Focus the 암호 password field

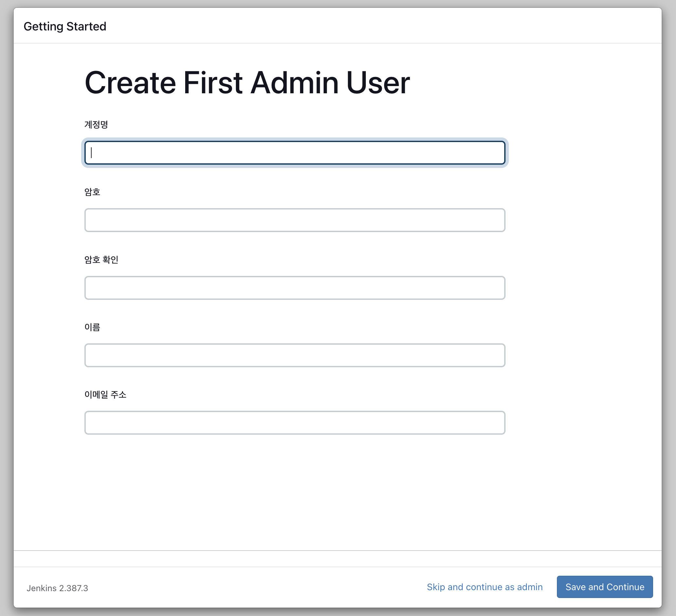(x=294, y=220)
